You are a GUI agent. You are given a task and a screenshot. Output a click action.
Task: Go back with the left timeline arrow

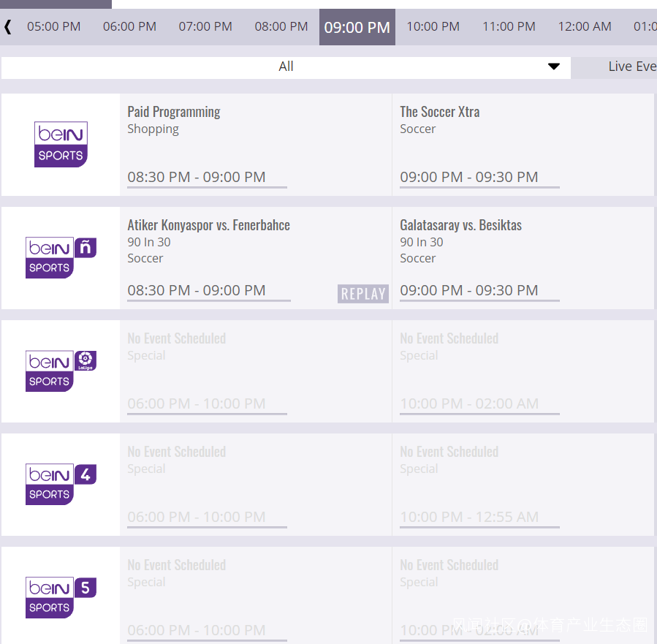pos(7,27)
